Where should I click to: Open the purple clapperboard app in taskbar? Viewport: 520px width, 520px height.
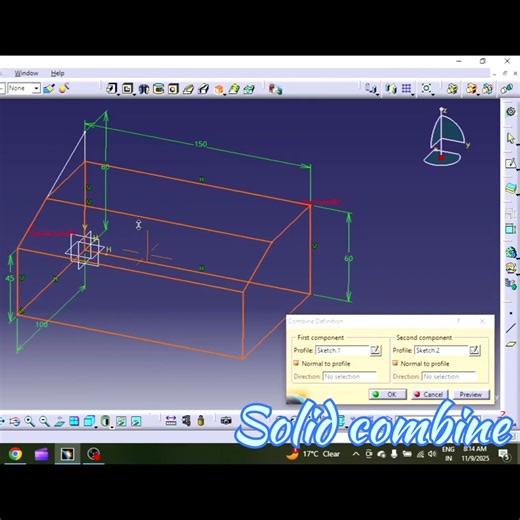[x=41, y=454]
